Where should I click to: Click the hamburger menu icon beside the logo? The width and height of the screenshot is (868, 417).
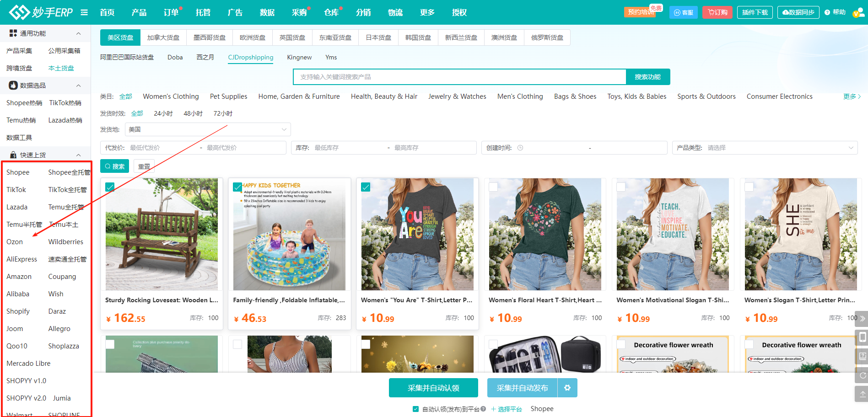point(84,12)
